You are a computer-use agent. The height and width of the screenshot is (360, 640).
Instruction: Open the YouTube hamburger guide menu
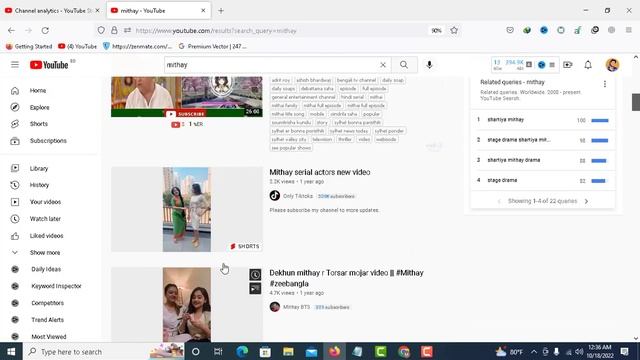[x=15, y=64]
